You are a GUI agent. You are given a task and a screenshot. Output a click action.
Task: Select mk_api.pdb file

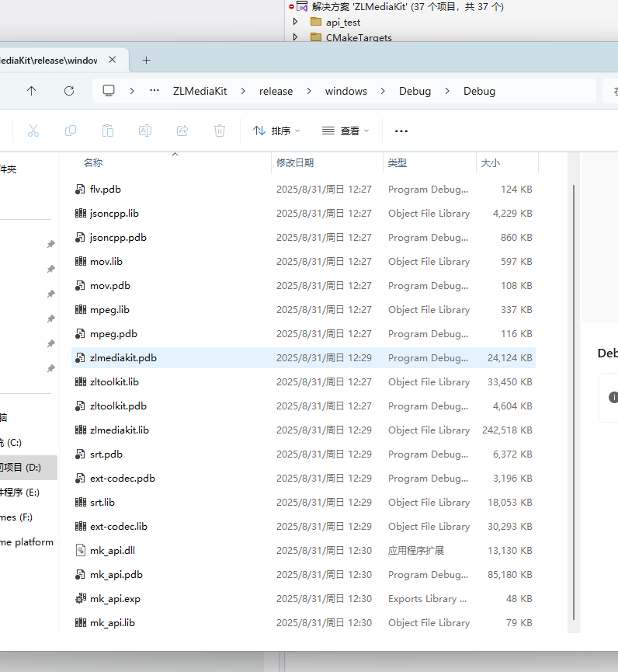coord(304,575)
